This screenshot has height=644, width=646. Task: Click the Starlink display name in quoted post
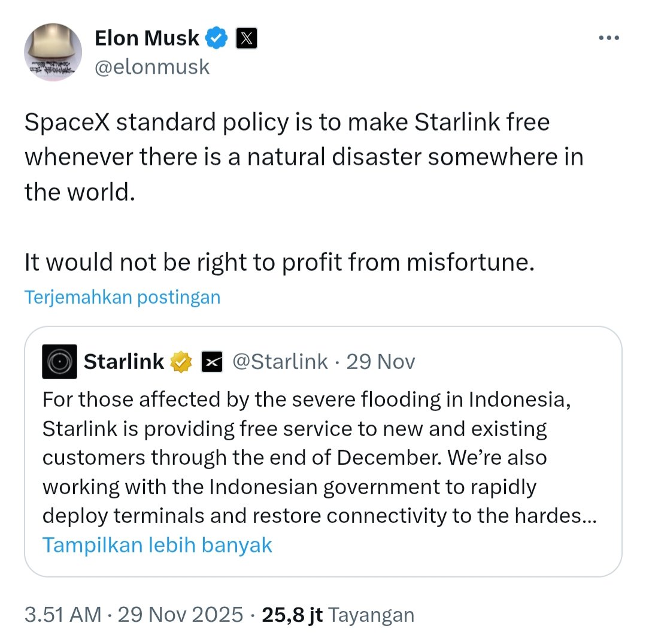pyautogui.click(x=124, y=361)
